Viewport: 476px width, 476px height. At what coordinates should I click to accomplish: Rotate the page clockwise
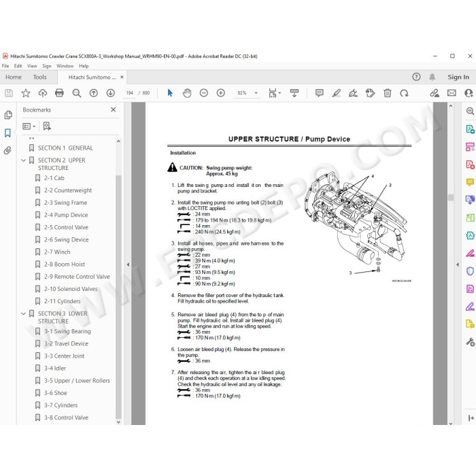(x=404, y=93)
